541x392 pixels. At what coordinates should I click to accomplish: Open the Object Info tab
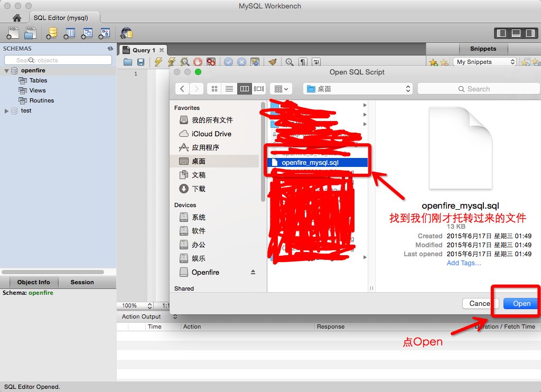(33, 282)
